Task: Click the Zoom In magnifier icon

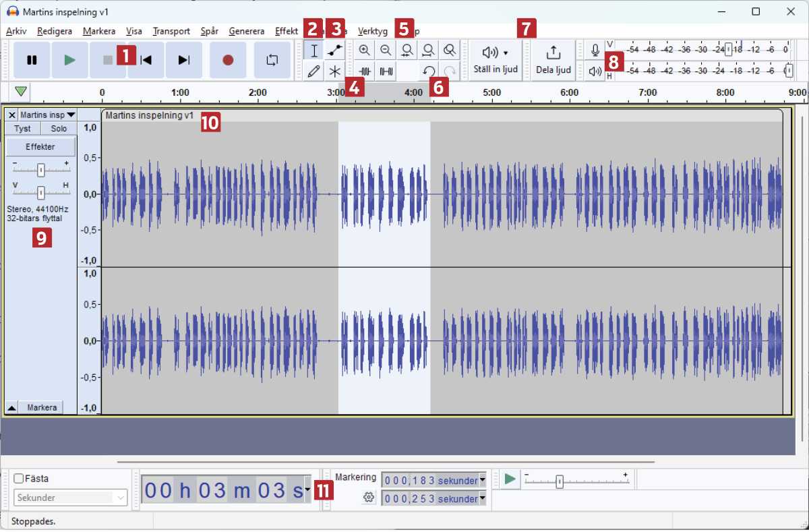Action: pos(364,51)
